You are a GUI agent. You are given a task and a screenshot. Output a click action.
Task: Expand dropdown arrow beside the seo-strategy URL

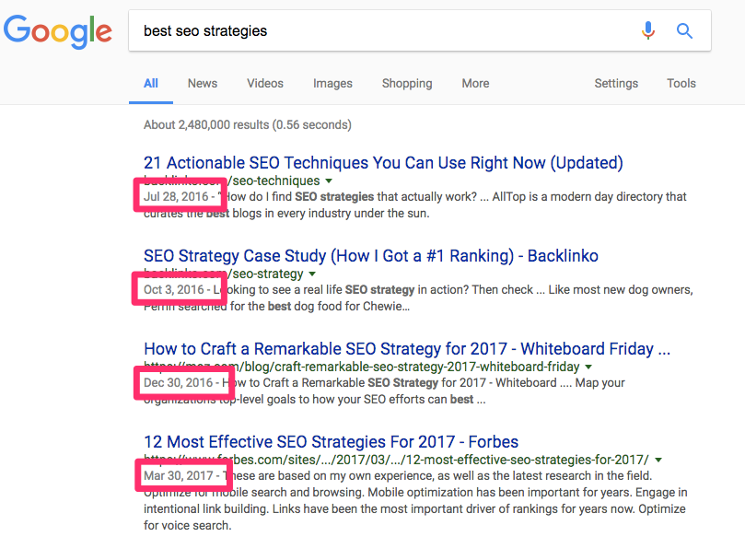pos(313,274)
